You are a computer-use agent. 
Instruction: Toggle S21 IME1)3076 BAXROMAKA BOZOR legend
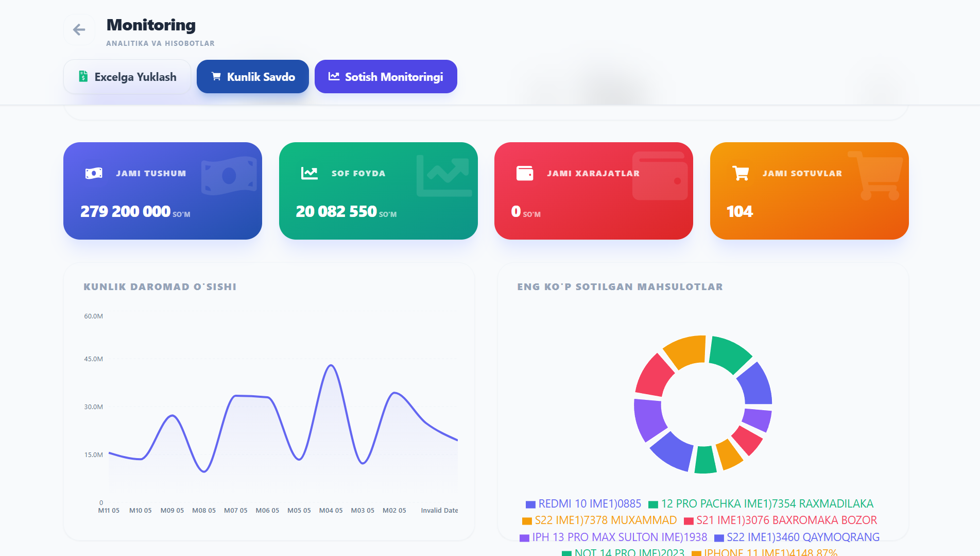pos(780,520)
